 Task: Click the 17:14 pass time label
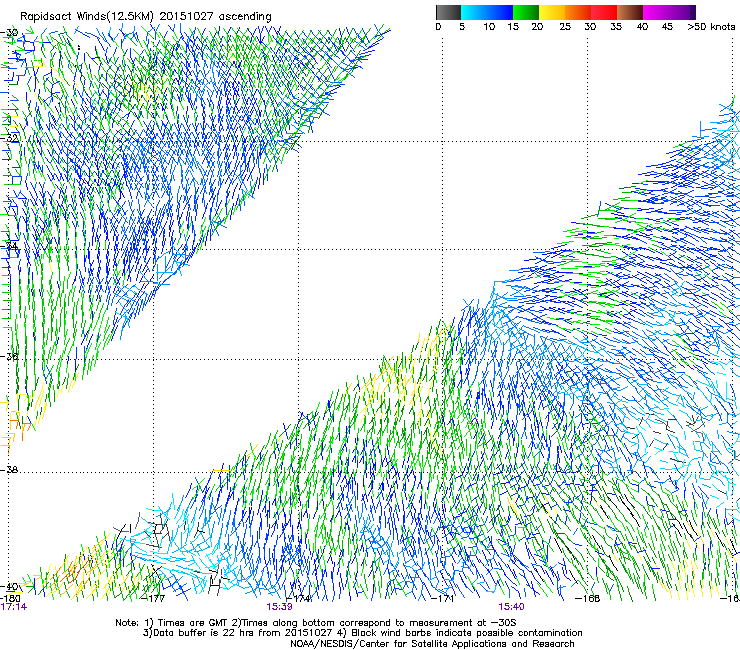click(14, 607)
